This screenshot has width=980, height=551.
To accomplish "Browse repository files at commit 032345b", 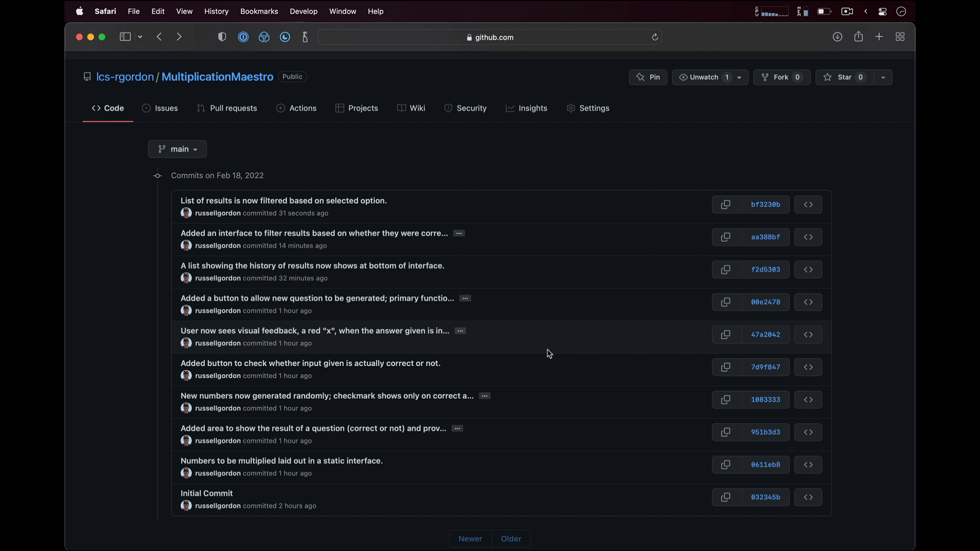I will 808,497.
